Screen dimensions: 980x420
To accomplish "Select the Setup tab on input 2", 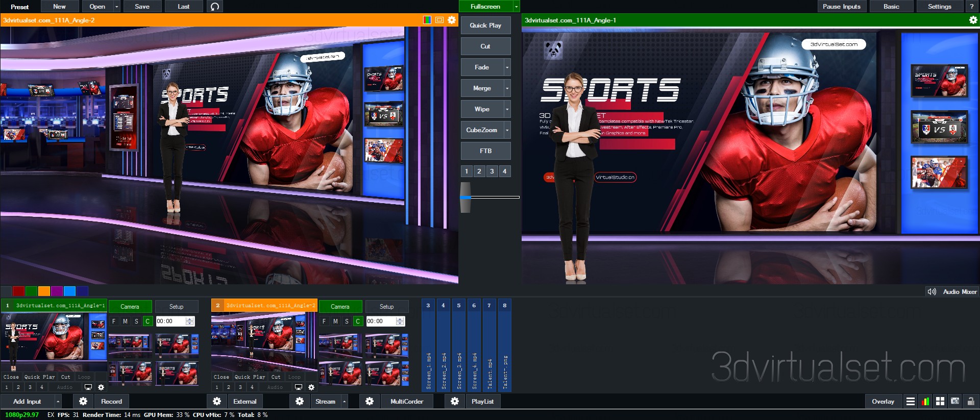I will click(x=387, y=307).
